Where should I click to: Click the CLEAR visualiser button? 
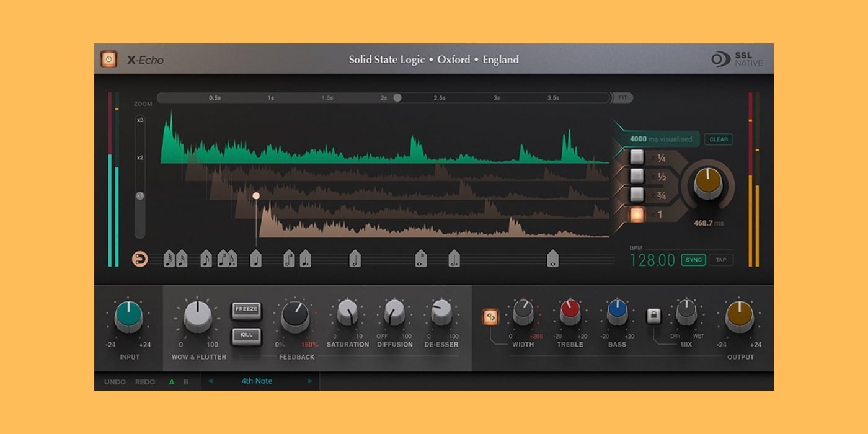(x=719, y=139)
